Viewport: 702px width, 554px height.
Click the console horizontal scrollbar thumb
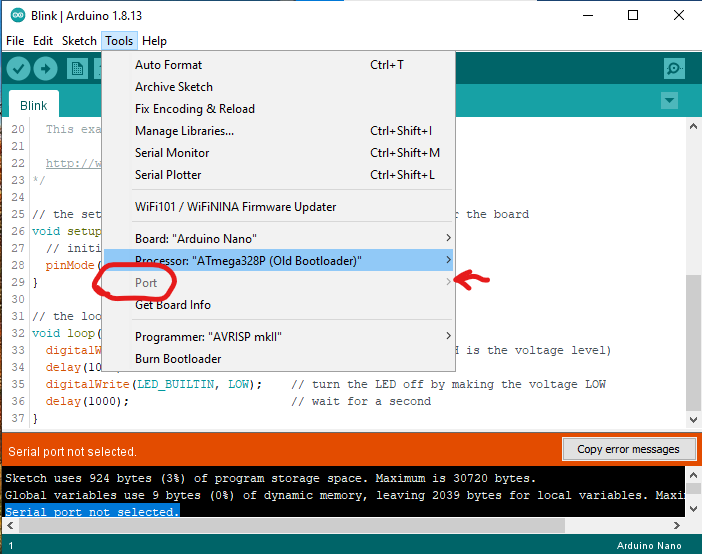click(291, 525)
